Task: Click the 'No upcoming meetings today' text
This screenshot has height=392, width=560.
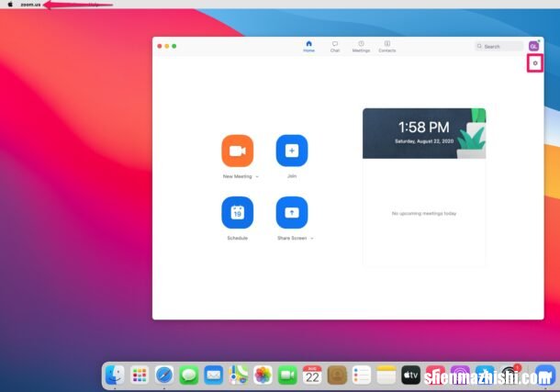Action: tap(424, 214)
